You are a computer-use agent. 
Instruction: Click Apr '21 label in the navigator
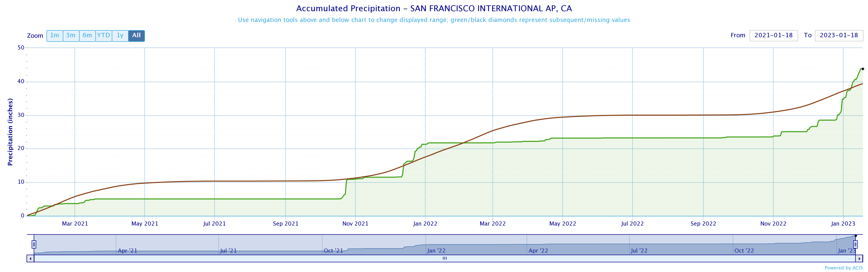pyautogui.click(x=127, y=251)
